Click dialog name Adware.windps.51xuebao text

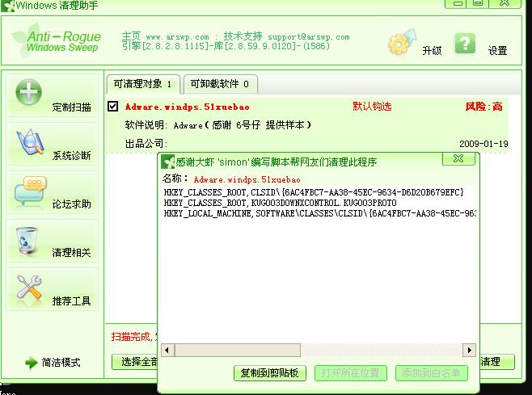point(247,179)
